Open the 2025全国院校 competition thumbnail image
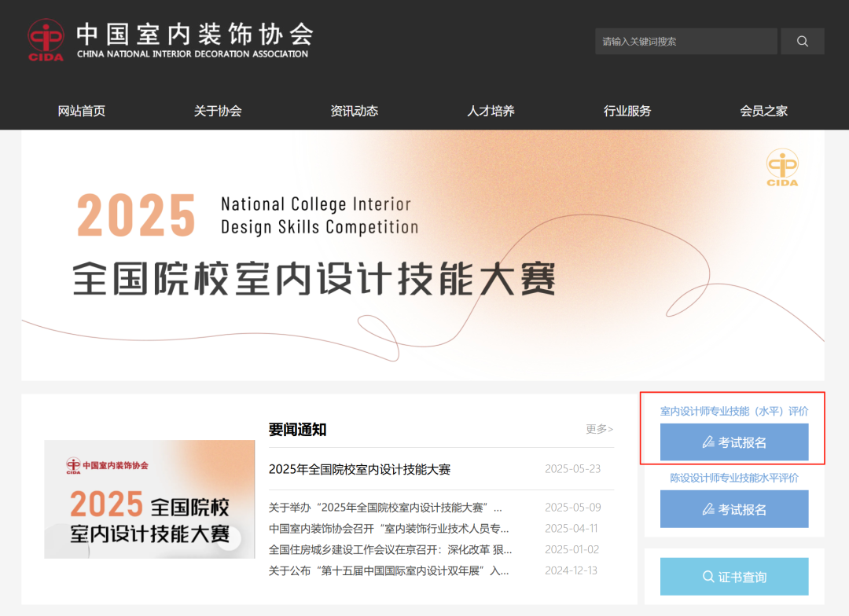This screenshot has width=849, height=616. pyautogui.click(x=149, y=499)
